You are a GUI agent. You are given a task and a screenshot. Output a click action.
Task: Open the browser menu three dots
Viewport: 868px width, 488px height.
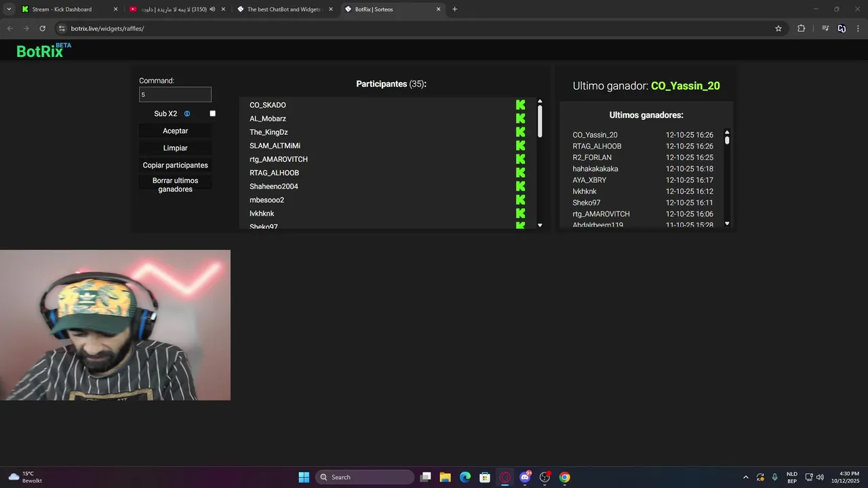(x=859, y=28)
